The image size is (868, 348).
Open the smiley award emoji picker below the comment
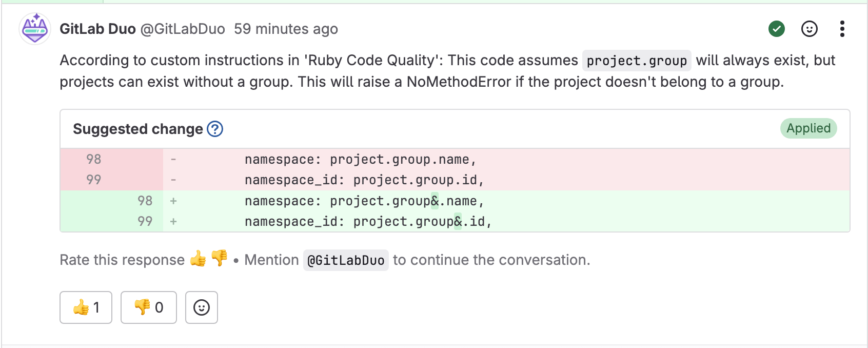201,307
